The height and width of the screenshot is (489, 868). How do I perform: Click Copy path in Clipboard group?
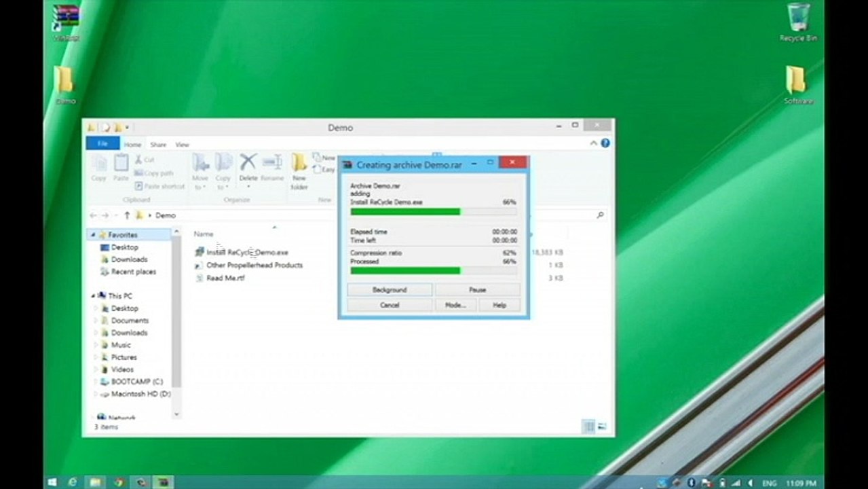coord(154,173)
